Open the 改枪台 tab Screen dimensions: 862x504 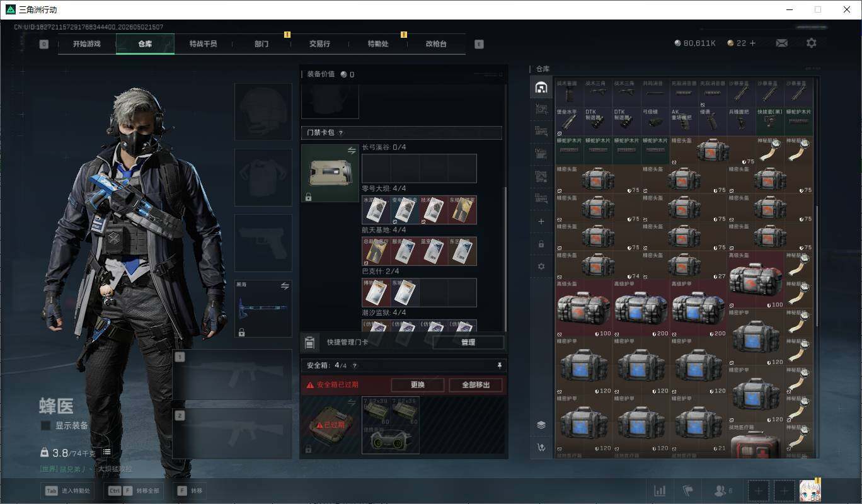coord(436,44)
